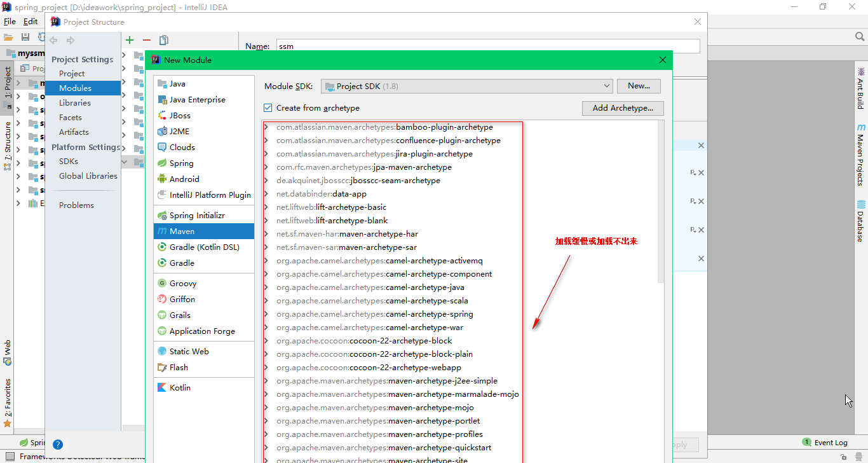
Task: Expand the camel-archetype-activemq node
Action: click(266, 261)
